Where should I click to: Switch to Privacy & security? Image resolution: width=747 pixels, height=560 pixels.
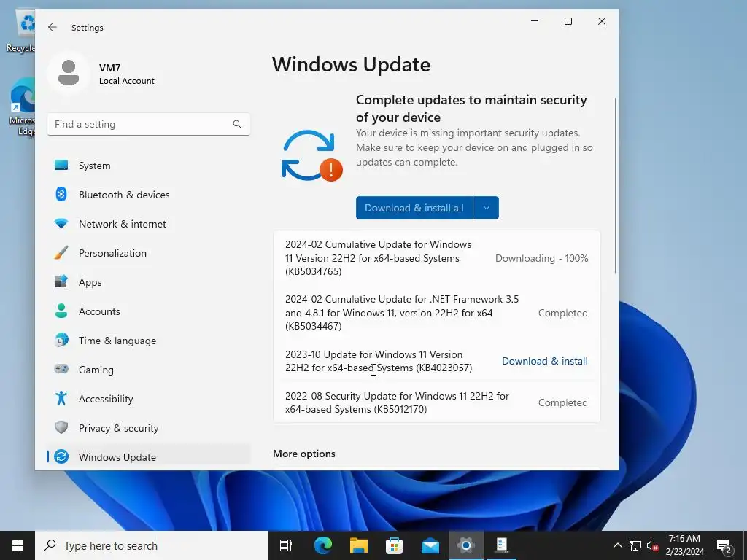click(149, 427)
